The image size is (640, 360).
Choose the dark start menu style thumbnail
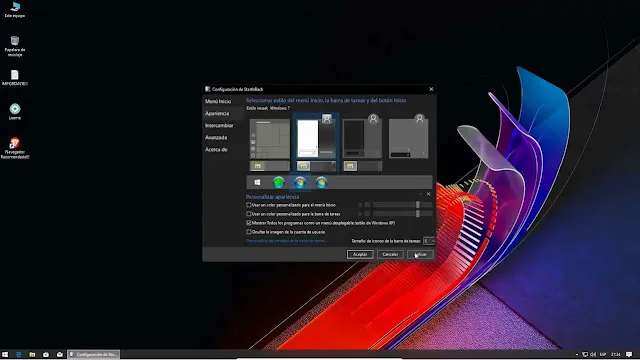tap(362, 137)
